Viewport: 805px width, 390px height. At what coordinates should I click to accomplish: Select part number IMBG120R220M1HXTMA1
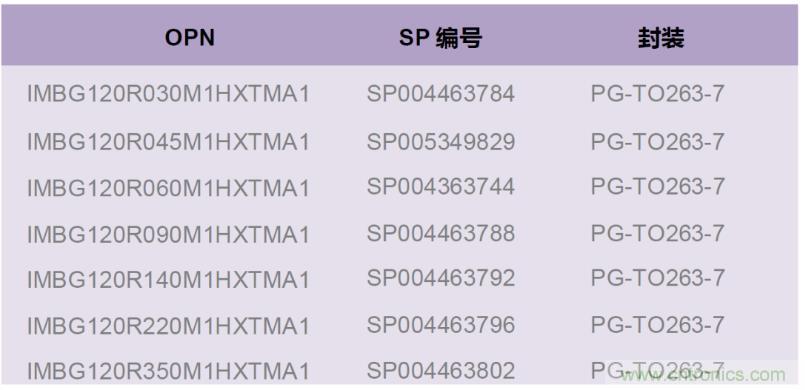tap(168, 326)
